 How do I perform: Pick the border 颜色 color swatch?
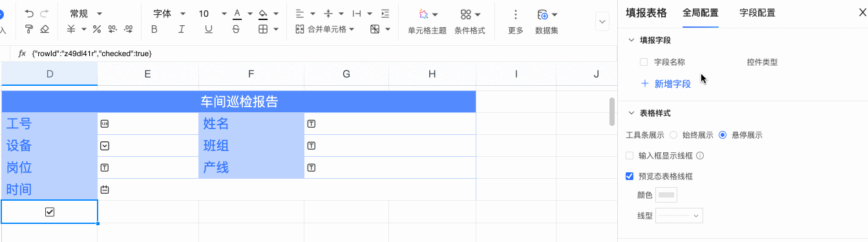pos(666,195)
